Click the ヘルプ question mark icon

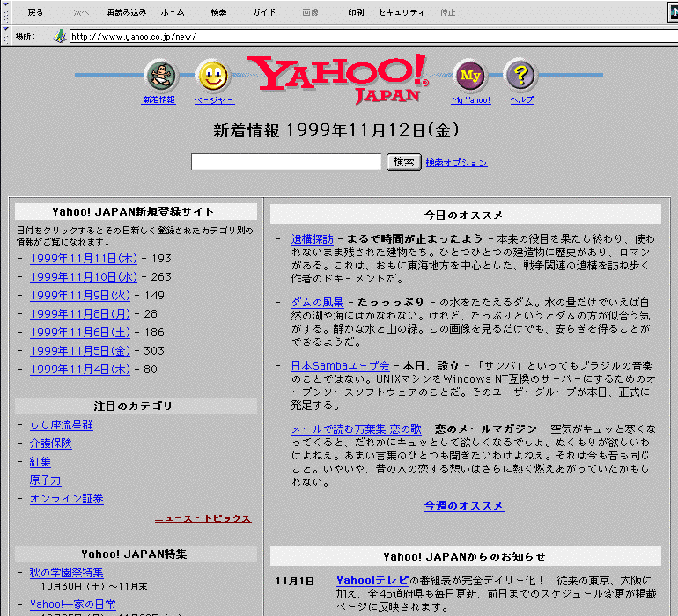coord(521,75)
